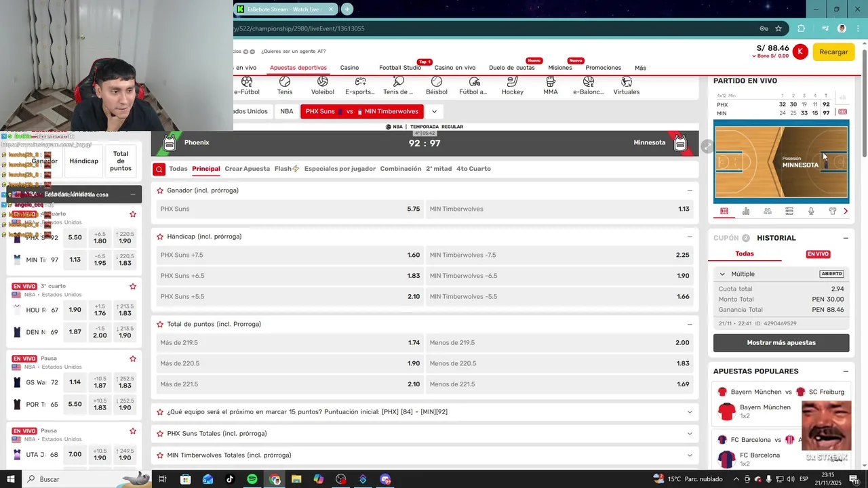This screenshot has width=868, height=488.
Task: Switch to the Todas markets tab
Action: (178, 169)
